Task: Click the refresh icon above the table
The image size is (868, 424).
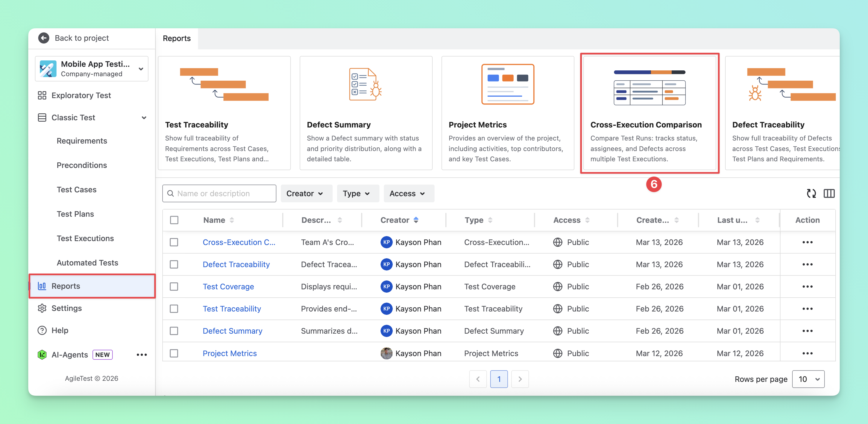Action: [x=811, y=193]
